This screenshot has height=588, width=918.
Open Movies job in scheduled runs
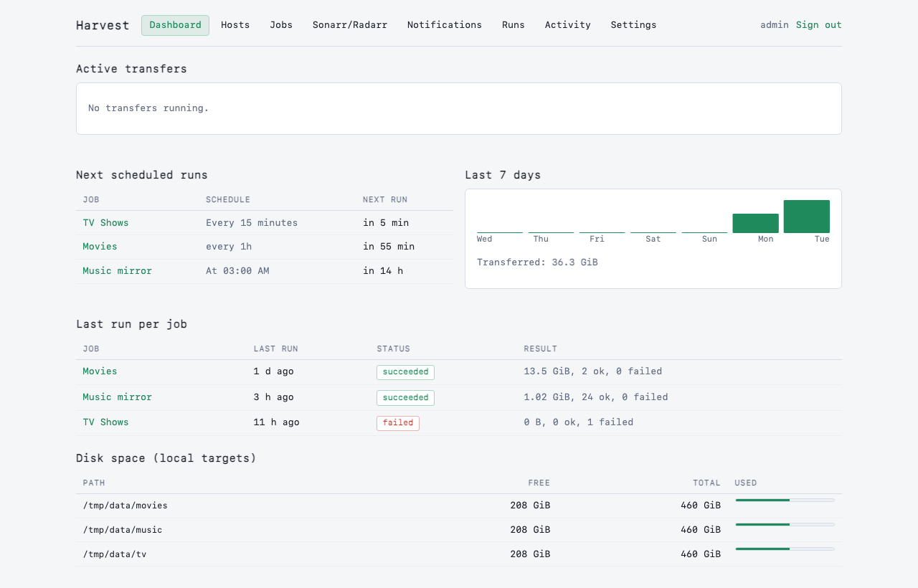coord(100,247)
